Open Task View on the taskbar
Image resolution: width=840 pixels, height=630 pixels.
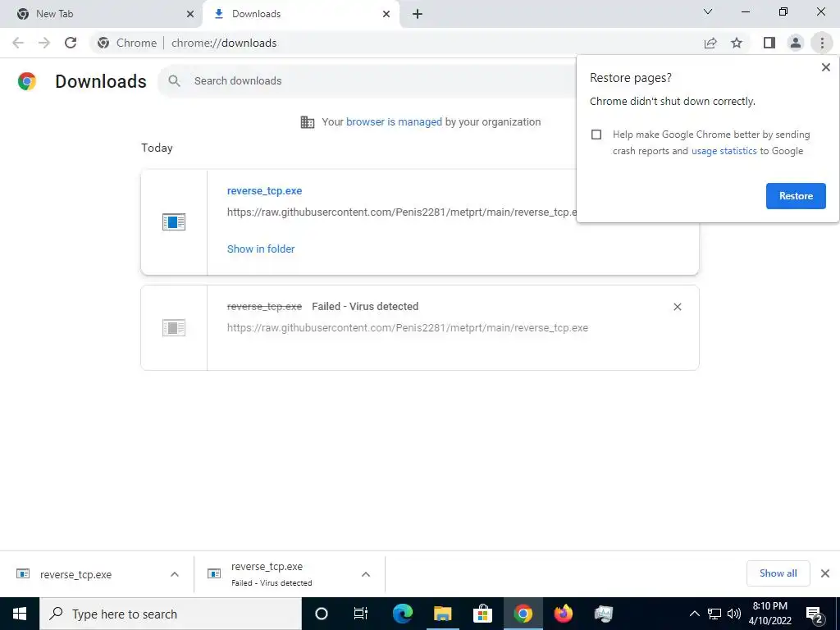point(361,614)
